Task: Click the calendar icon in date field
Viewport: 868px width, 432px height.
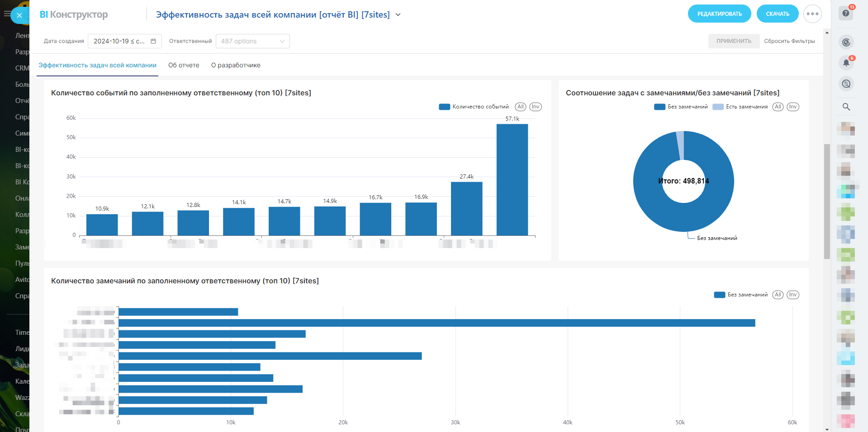Action: [x=153, y=41]
